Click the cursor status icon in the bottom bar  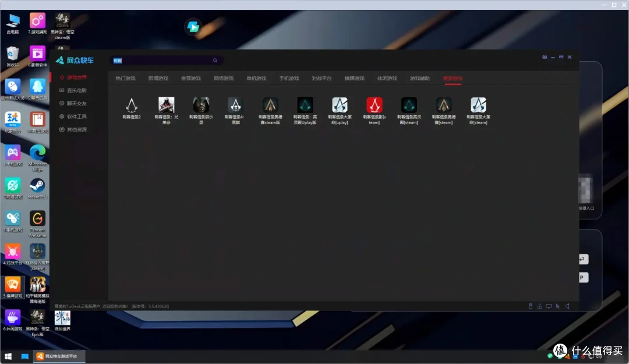coord(557,306)
